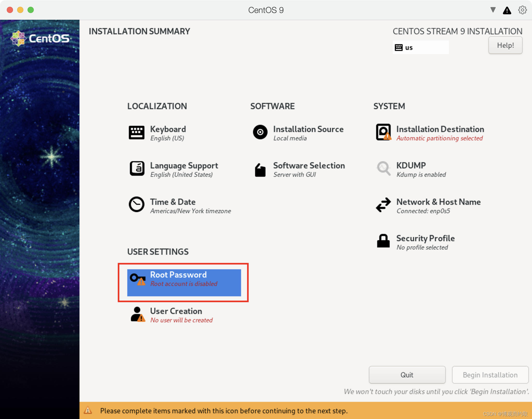Close the CentOS 9 window
Image resolution: width=532 pixels, height=419 pixels.
click(10, 10)
